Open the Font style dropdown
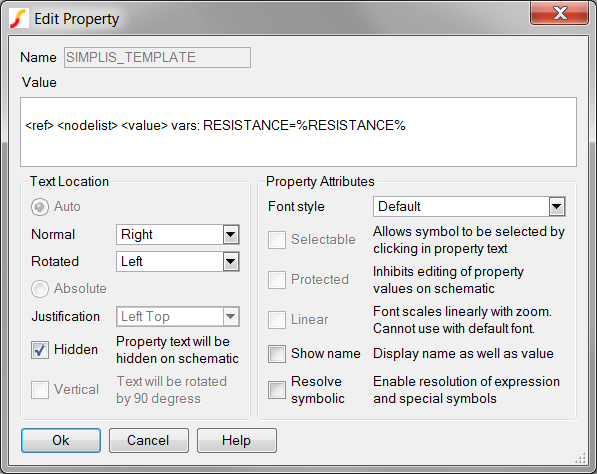This screenshot has height=474, width=597. tap(469, 207)
